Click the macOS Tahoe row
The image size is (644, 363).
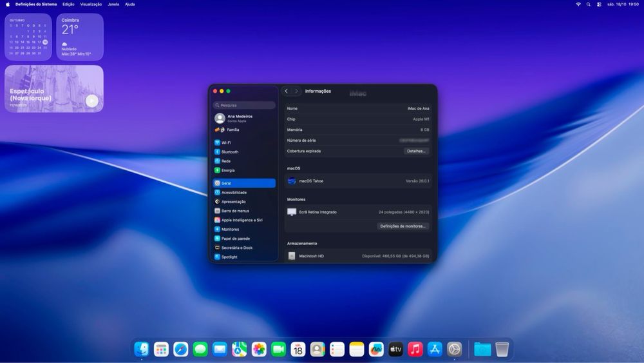click(x=358, y=181)
